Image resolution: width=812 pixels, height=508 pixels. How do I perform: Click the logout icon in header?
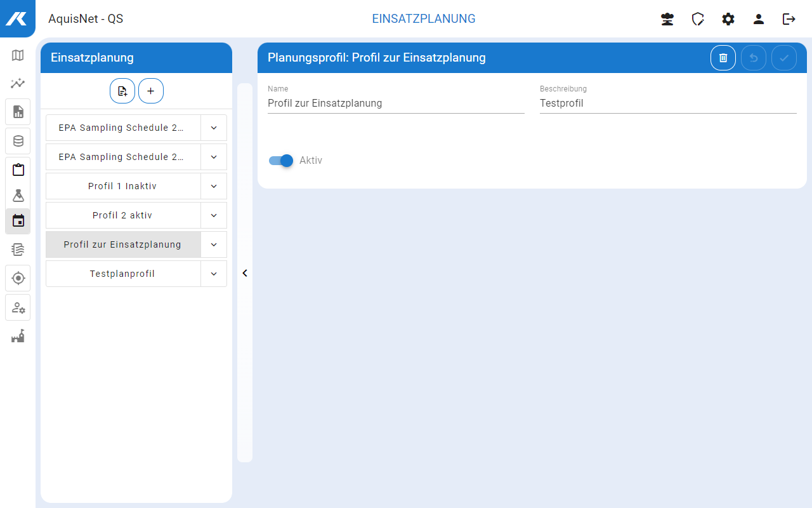pyautogui.click(x=789, y=19)
